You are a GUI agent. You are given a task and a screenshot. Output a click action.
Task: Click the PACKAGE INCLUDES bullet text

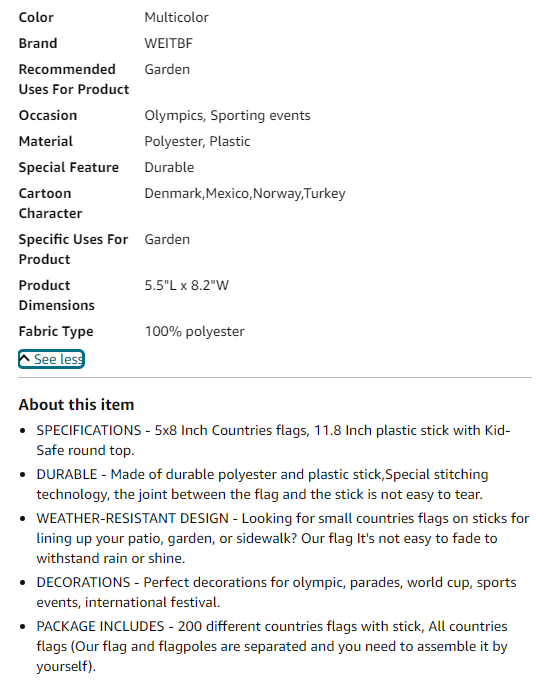click(272, 646)
